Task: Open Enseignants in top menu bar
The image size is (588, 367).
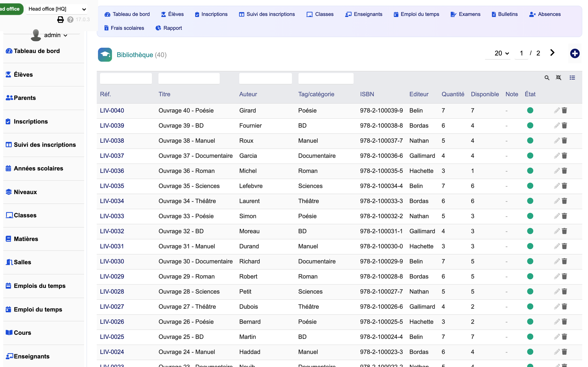Action: tap(364, 14)
